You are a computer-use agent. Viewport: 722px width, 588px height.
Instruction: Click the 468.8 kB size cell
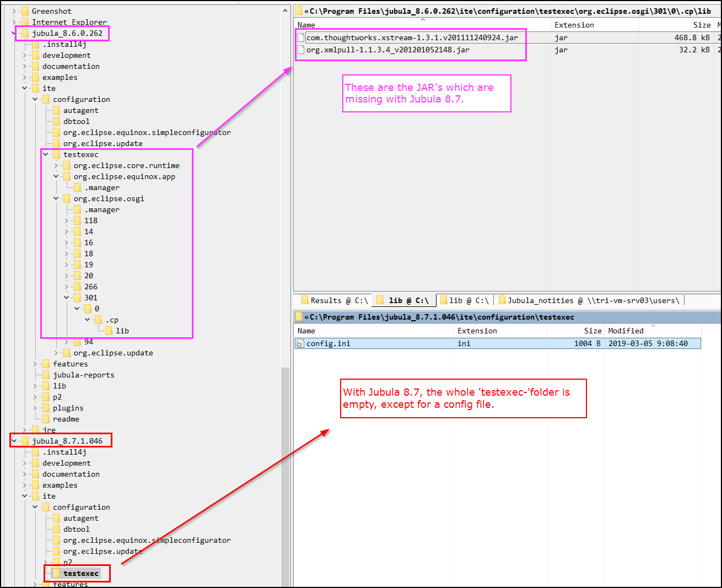point(692,37)
